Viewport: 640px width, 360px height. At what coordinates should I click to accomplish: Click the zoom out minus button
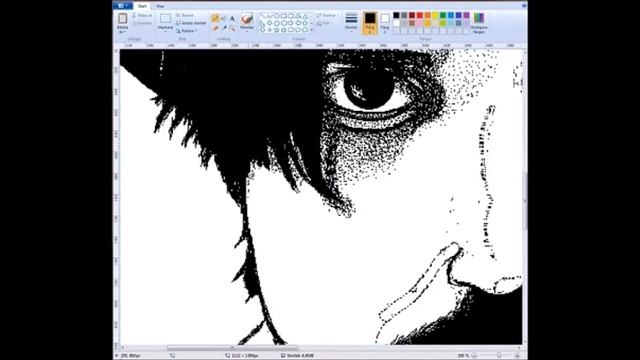click(x=474, y=356)
